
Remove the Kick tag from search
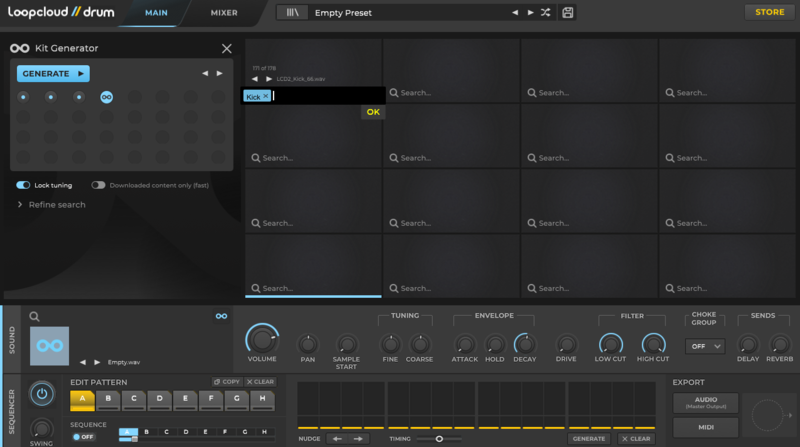point(266,96)
